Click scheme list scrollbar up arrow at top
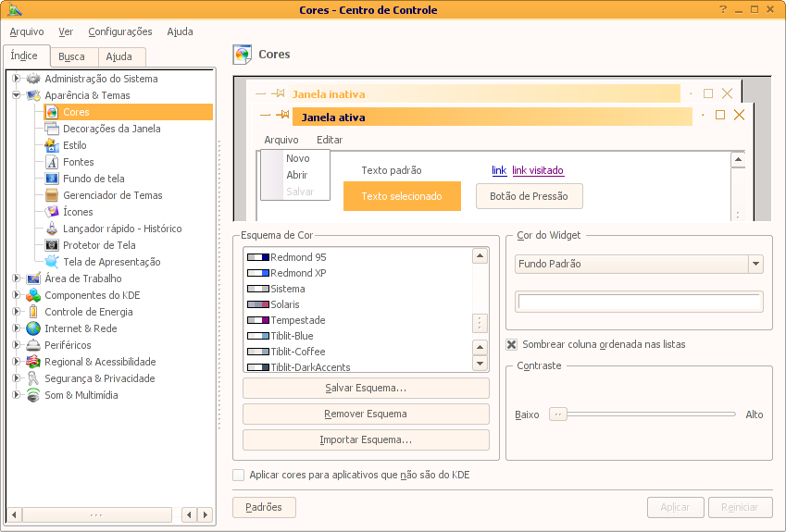 tap(480, 256)
